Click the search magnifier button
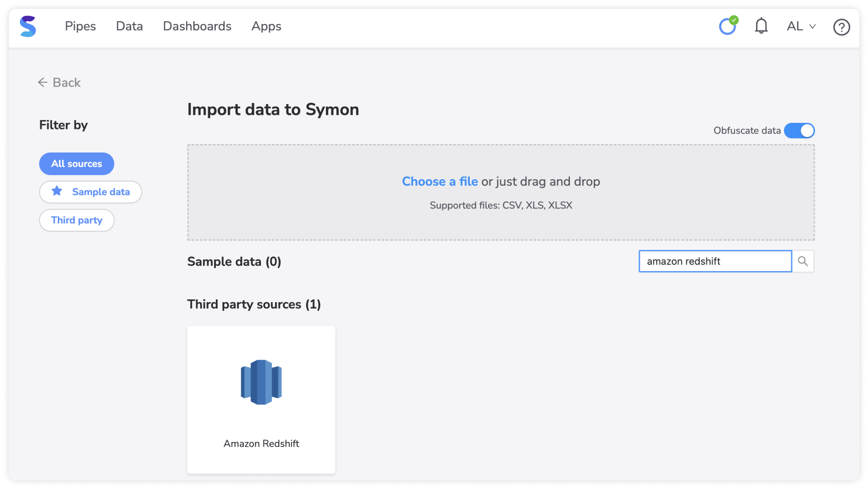 [x=803, y=261]
